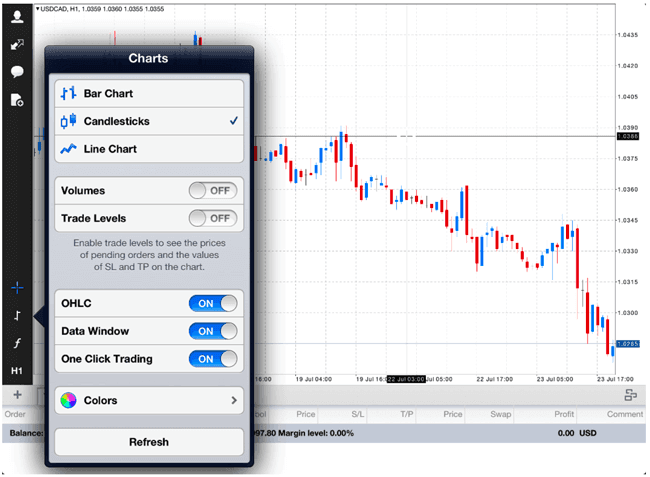The image size is (650, 477).
Task: Click the Colors rainbow wheel icon
Action: tap(68, 400)
